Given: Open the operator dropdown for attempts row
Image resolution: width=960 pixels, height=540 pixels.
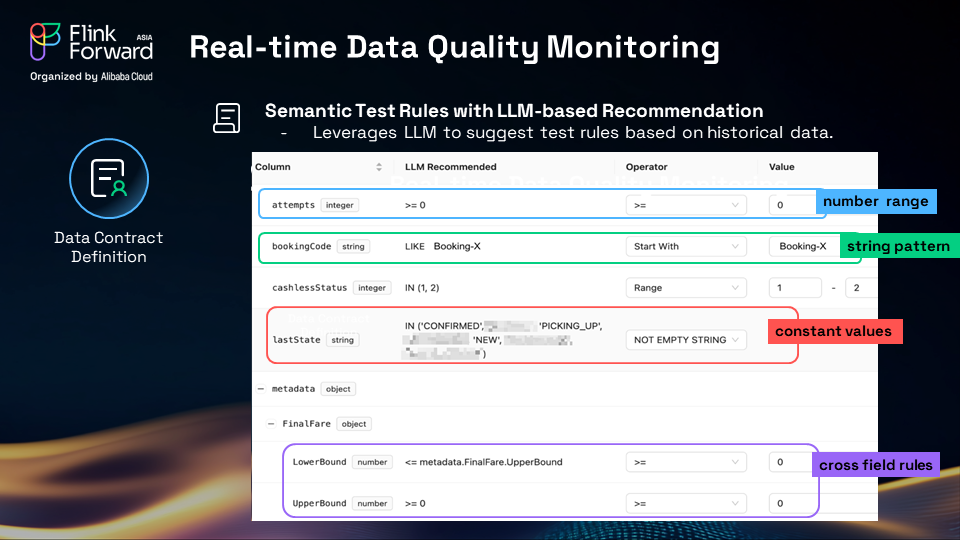Looking at the screenshot, I should pyautogui.click(x=686, y=205).
